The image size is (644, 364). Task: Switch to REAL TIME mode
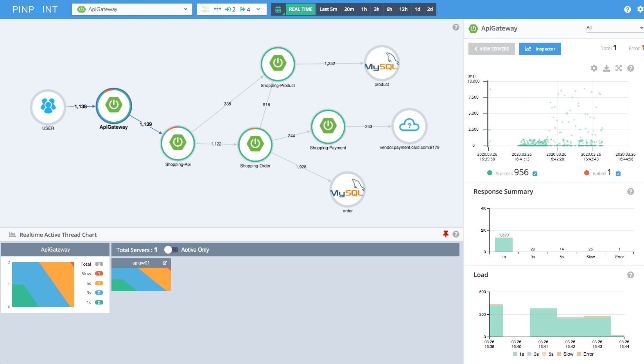[x=300, y=9]
